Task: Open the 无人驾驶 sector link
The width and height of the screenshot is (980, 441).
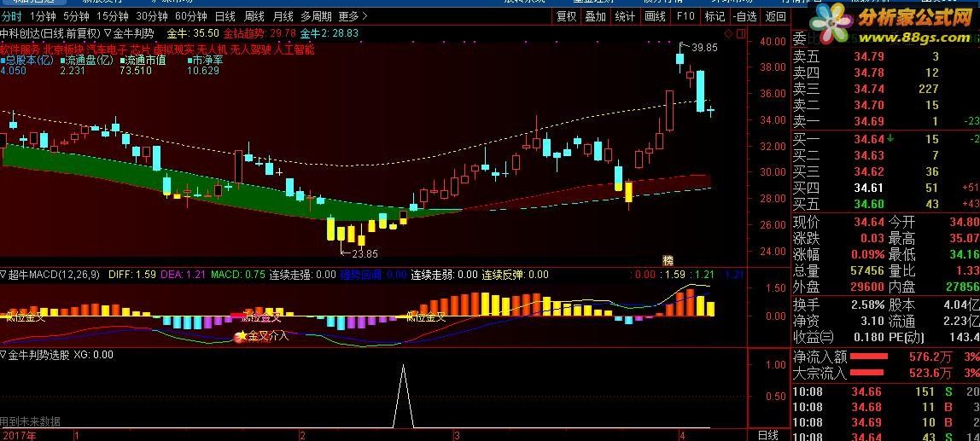Action: 250,48
